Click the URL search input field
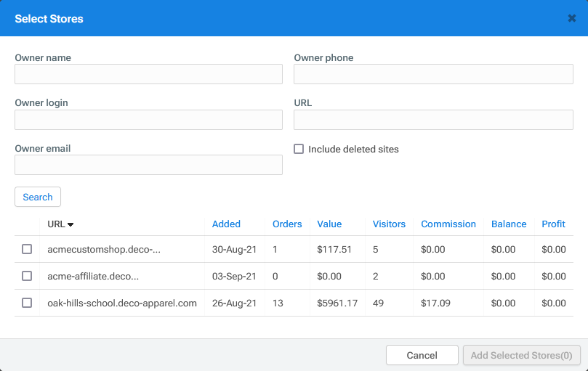Image resolution: width=588 pixels, height=371 pixels. (433, 120)
